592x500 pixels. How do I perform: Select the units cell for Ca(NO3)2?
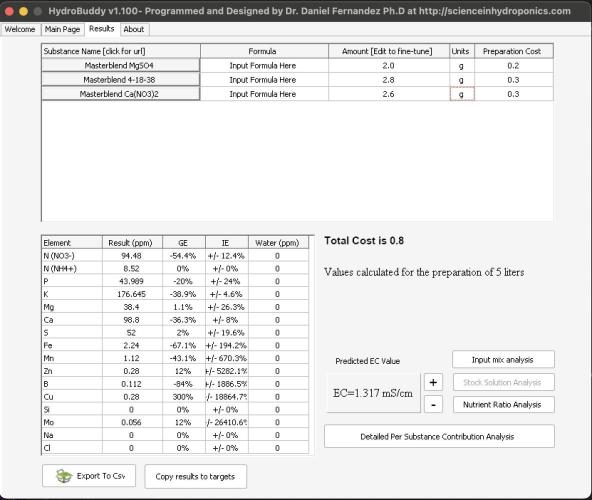coord(462,94)
